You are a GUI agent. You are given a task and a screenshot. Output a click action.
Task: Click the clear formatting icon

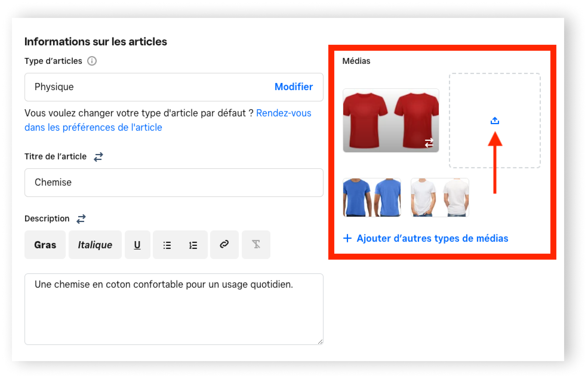pos(256,244)
